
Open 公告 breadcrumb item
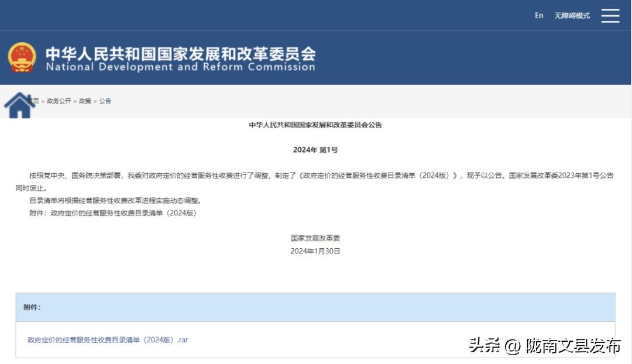105,101
